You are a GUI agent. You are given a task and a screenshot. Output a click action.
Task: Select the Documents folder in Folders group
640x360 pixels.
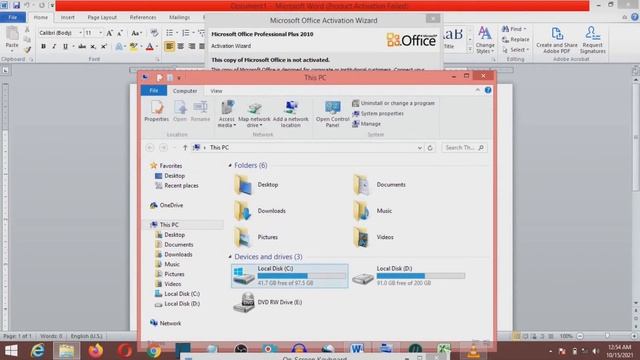tap(380, 185)
